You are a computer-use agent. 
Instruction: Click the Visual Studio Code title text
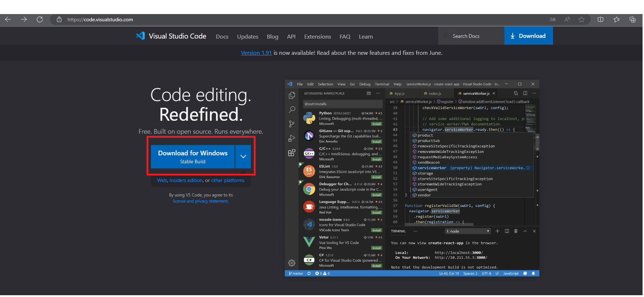pyautogui.click(x=177, y=36)
